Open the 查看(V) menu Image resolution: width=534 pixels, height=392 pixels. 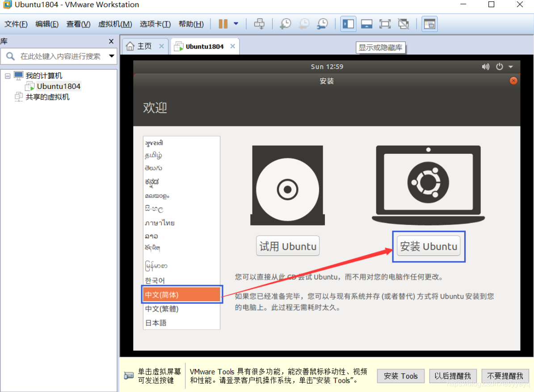coord(78,24)
